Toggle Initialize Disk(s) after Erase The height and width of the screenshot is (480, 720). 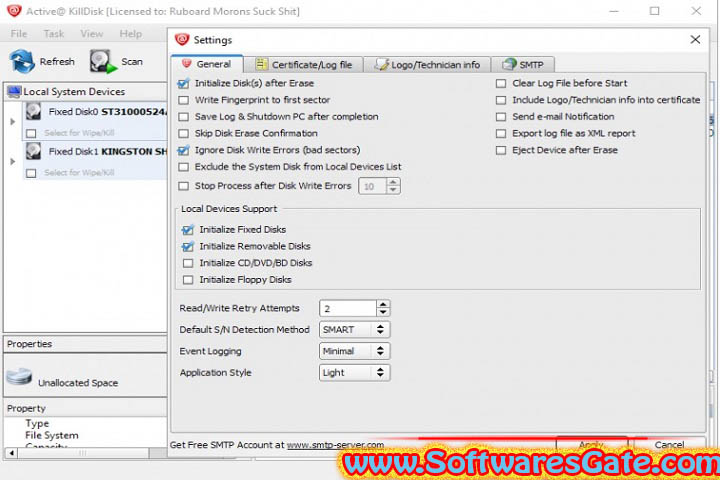coord(183,84)
